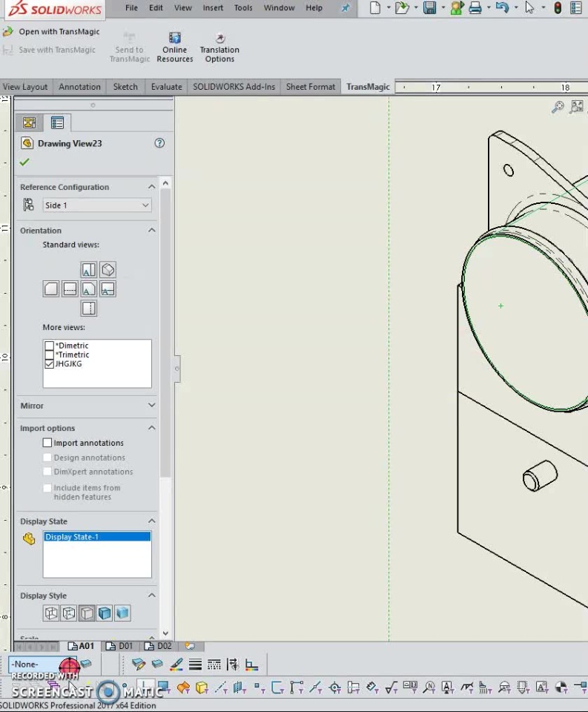Open the -None- layer dropdown
The height and width of the screenshot is (712, 588).
pyautogui.click(x=43, y=665)
